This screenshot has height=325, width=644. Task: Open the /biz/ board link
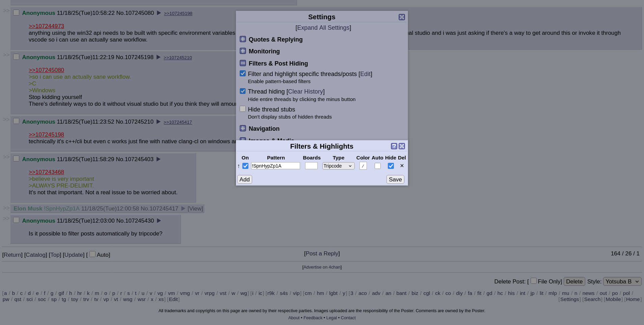[415, 293]
